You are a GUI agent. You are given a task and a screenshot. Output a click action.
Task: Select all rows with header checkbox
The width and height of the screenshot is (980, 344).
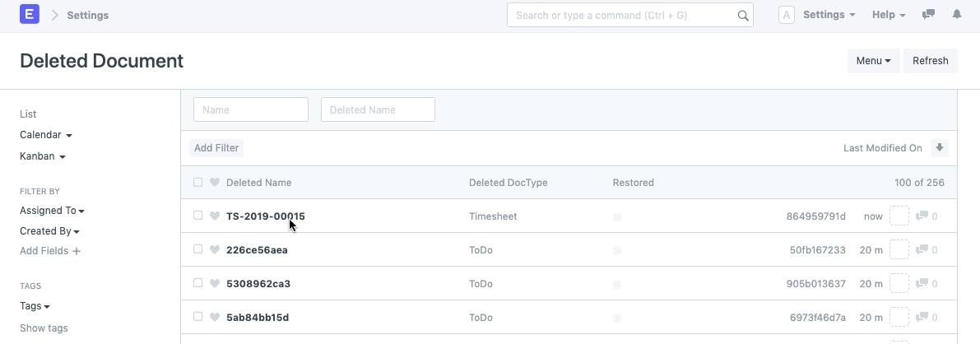point(197,183)
